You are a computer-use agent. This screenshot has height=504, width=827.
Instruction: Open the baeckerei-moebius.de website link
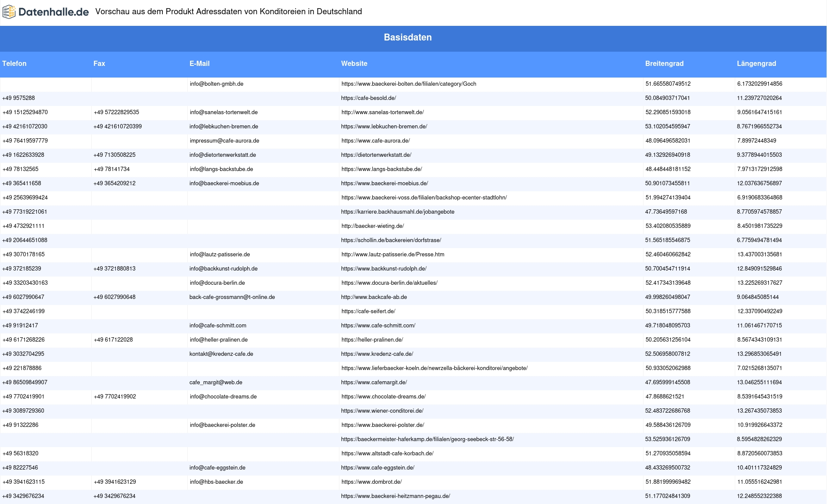pyautogui.click(x=385, y=184)
